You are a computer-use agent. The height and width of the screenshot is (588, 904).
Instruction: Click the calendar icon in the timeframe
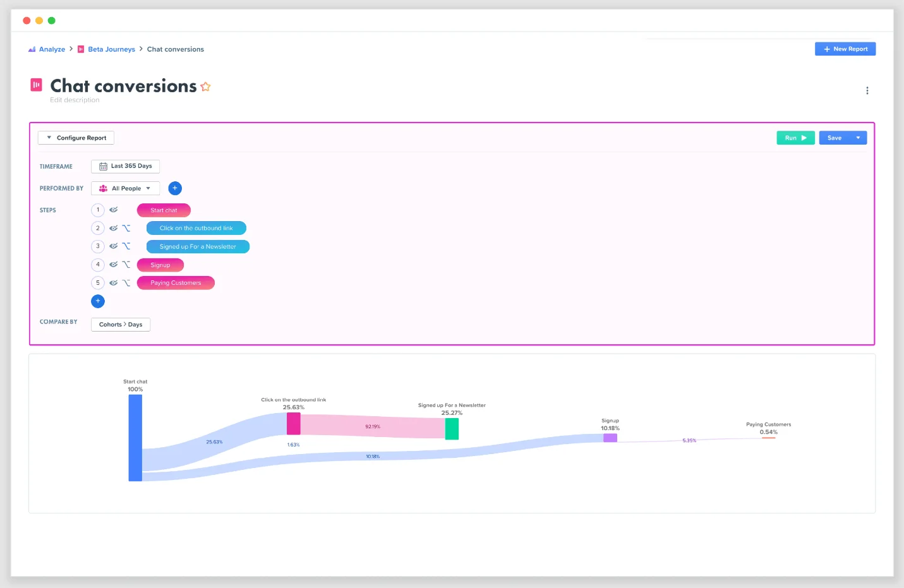tap(103, 166)
